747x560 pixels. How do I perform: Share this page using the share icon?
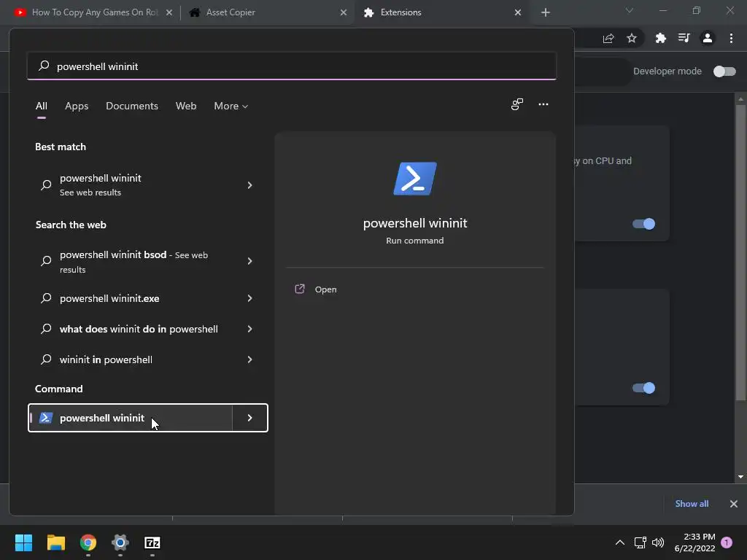pos(608,38)
